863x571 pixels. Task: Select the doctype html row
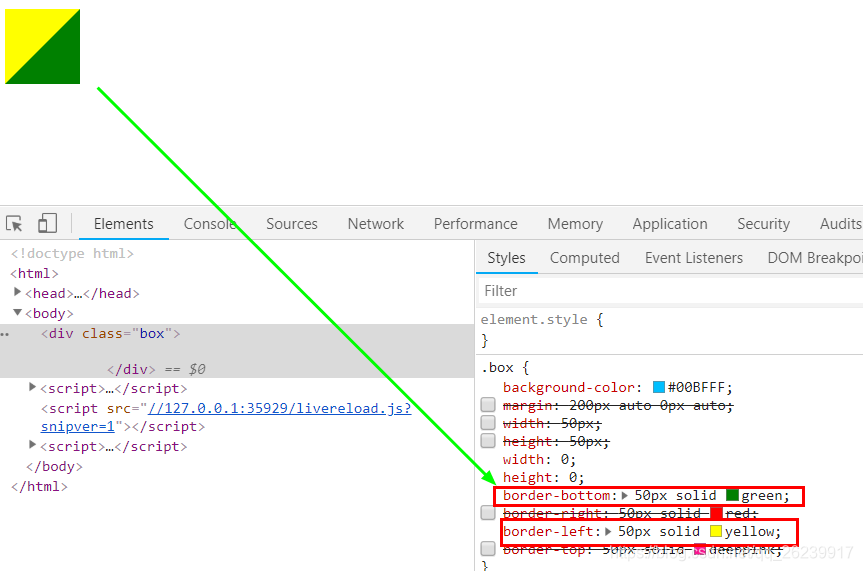click(72, 253)
